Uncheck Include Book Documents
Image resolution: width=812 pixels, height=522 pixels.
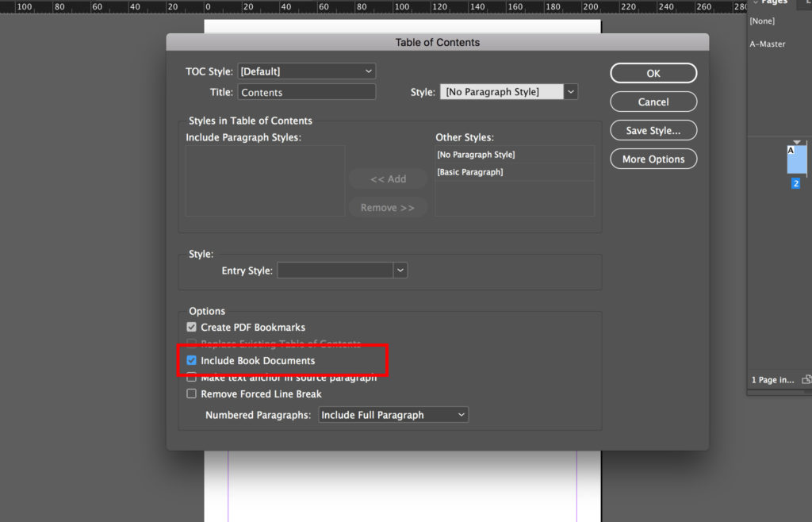pyautogui.click(x=191, y=360)
